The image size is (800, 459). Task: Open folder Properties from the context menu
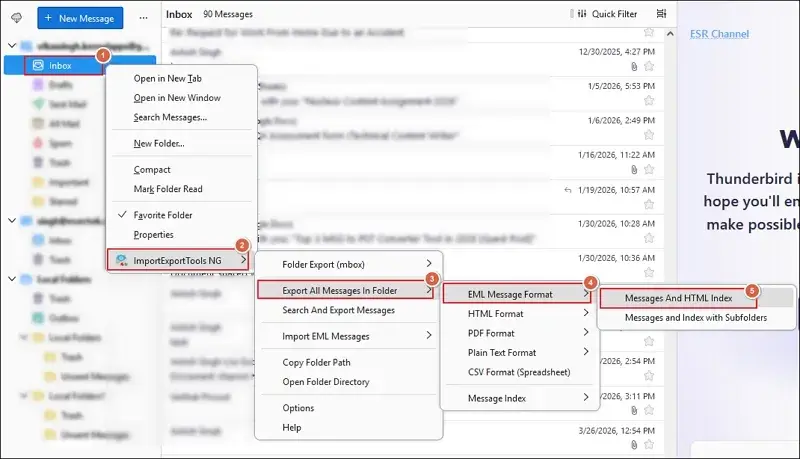pos(182,235)
